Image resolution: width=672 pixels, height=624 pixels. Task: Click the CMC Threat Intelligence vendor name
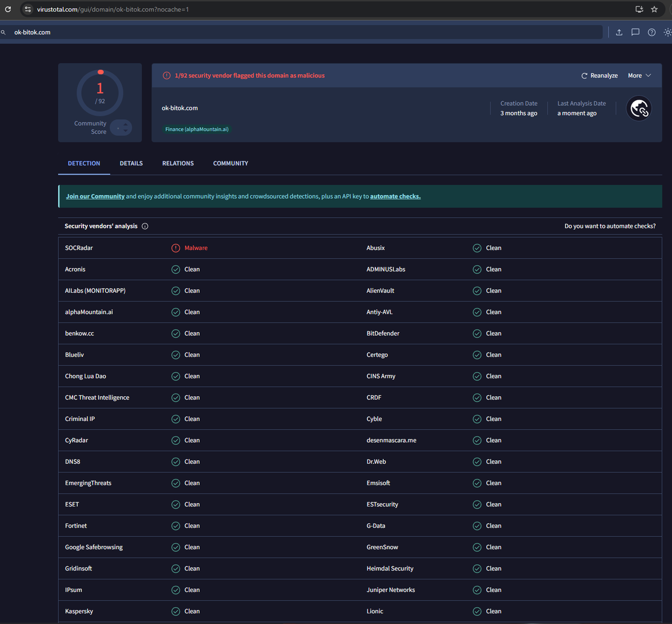pos(97,397)
